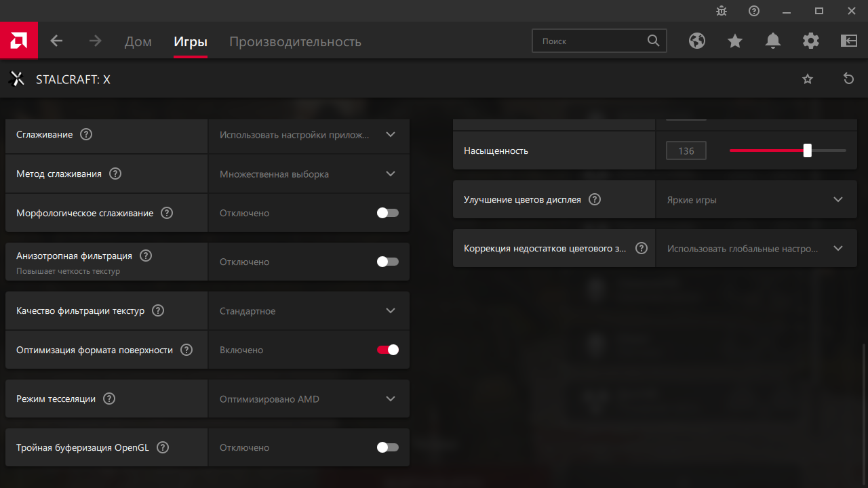This screenshot has width=868, height=488.
Task: Enable Морфологическое сглаживание toggle
Action: [388, 213]
